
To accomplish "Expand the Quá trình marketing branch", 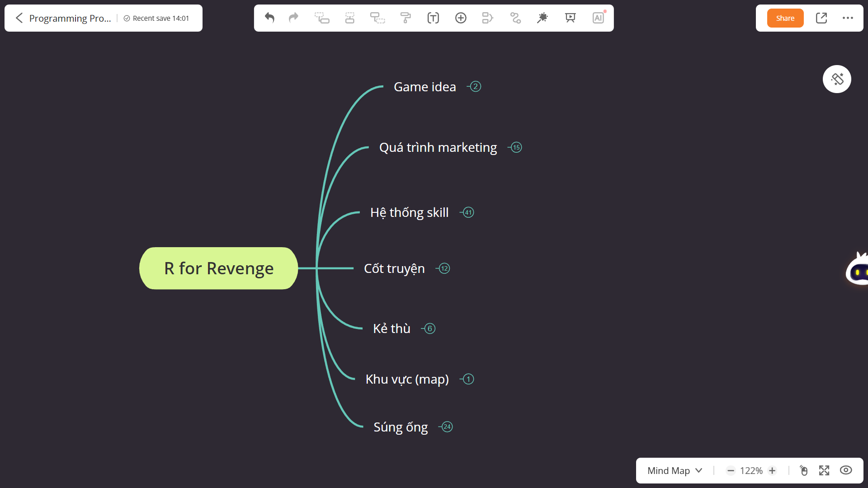I will click(x=516, y=147).
